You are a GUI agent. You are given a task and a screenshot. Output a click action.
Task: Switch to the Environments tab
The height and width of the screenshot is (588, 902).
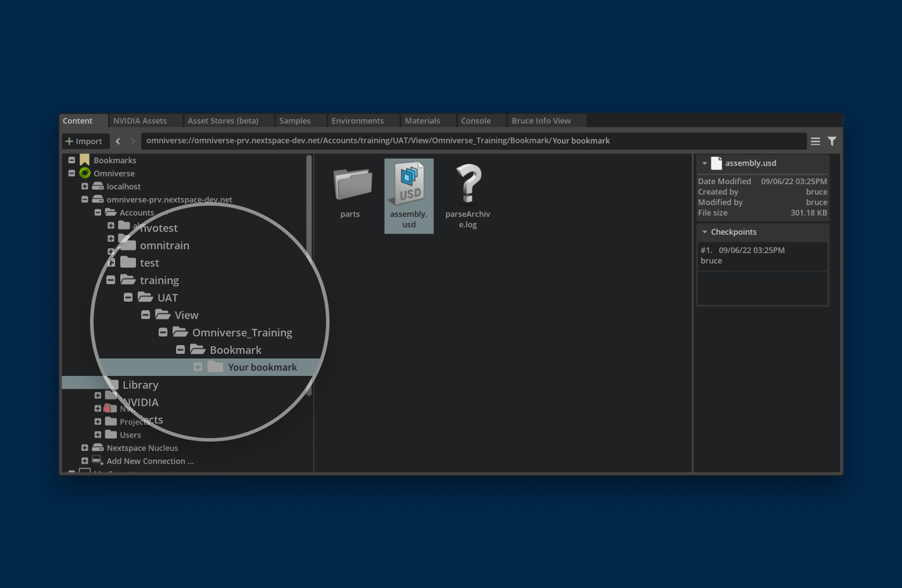tap(363, 121)
